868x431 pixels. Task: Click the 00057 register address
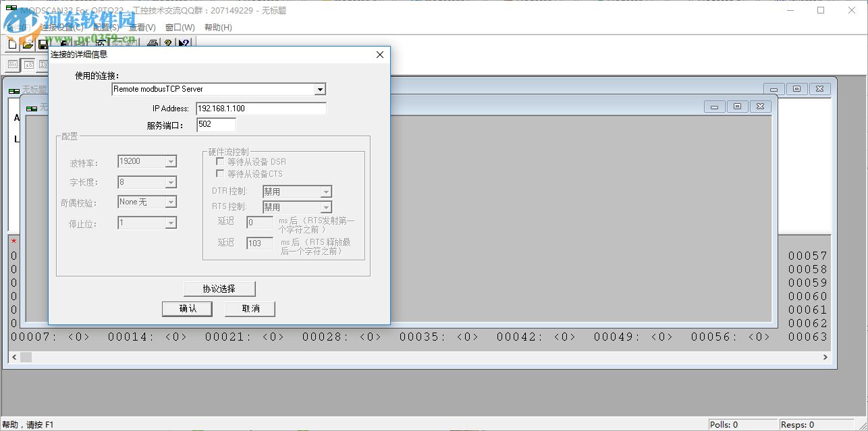pyautogui.click(x=807, y=256)
